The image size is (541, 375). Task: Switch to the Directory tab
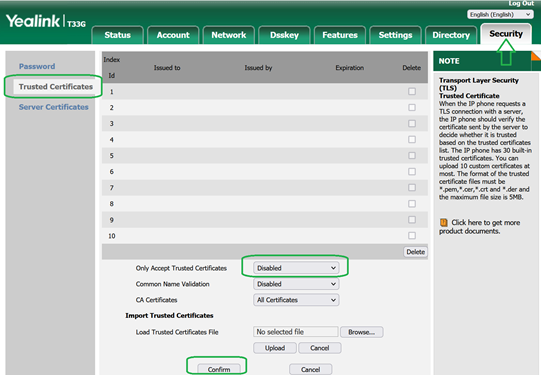pos(451,35)
